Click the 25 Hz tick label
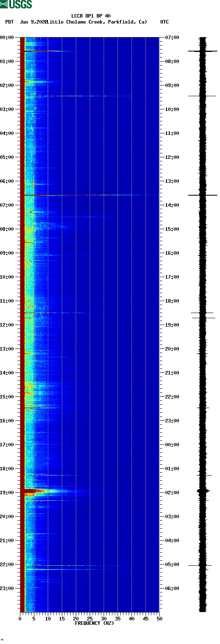Image resolution: width=220 pixels, height=644 pixels. (x=90, y=619)
